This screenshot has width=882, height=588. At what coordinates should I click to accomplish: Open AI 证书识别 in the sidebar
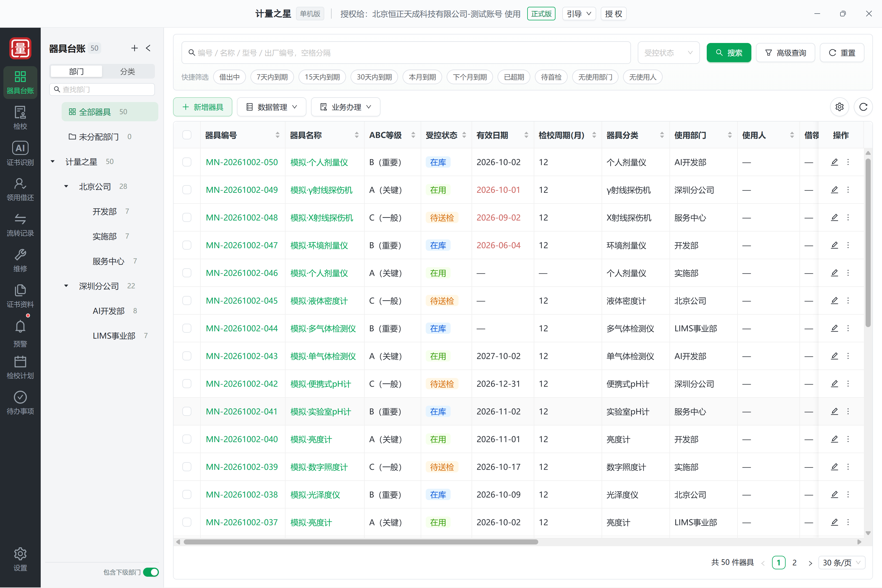point(20,154)
